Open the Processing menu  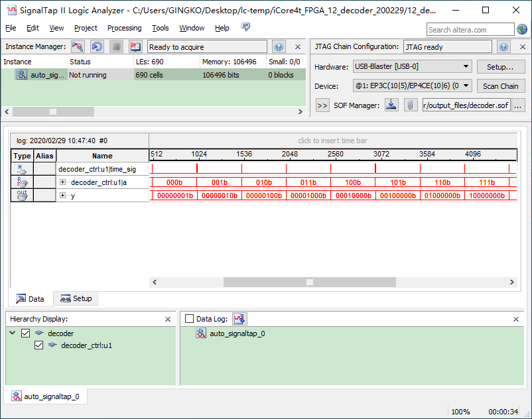point(124,28)
